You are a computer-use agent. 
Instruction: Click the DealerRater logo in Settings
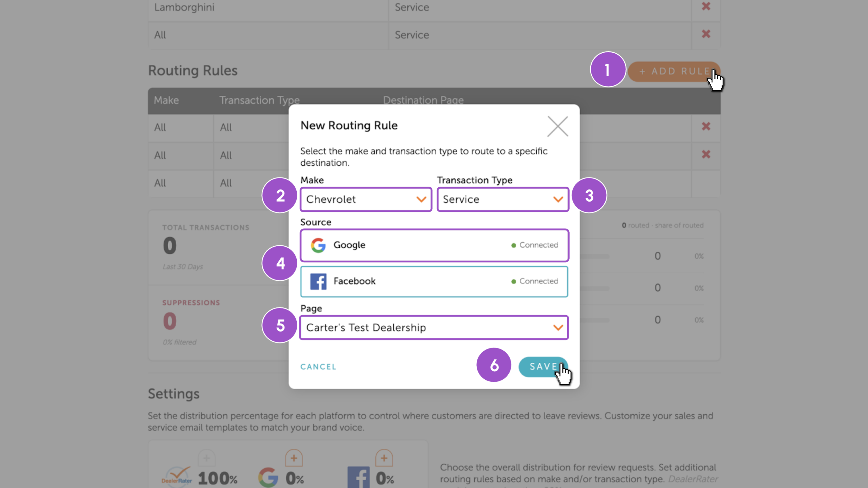[x=177, y=477]
